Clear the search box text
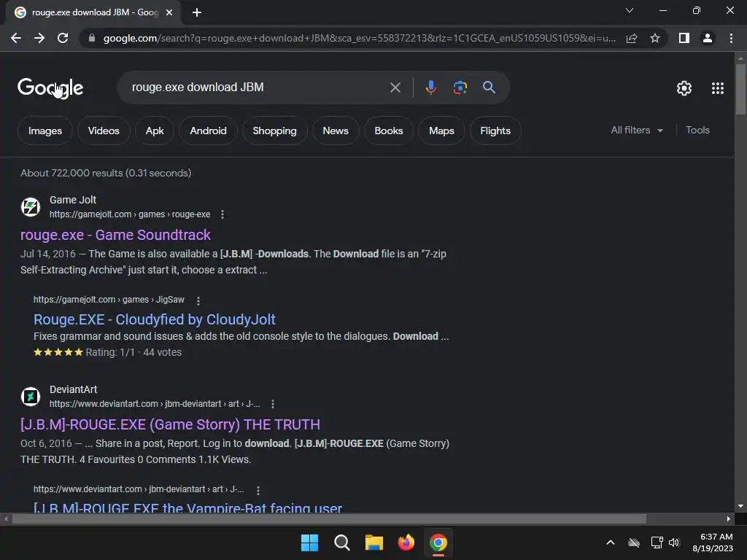This screenshot has height=560, width=747. 395,87
